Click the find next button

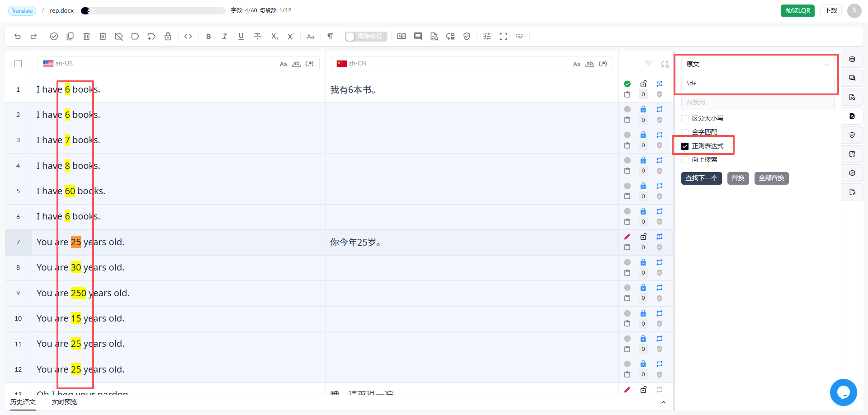click(x=701, y=178)
